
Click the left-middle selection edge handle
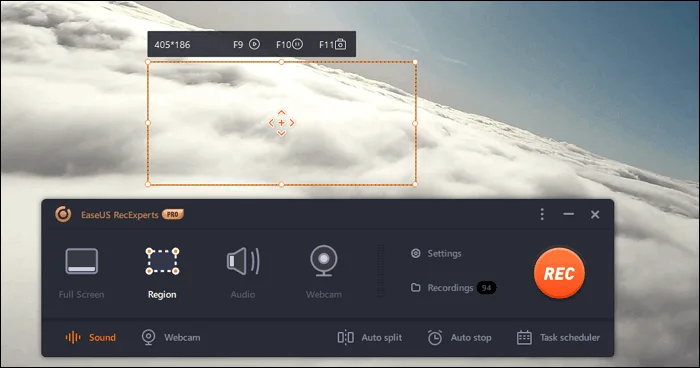point(148,123)
